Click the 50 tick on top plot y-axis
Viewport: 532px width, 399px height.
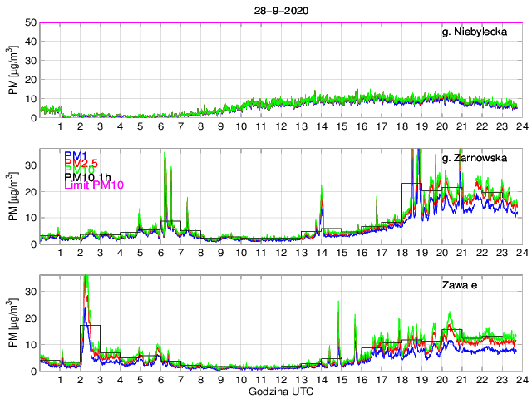coord(31,22)
